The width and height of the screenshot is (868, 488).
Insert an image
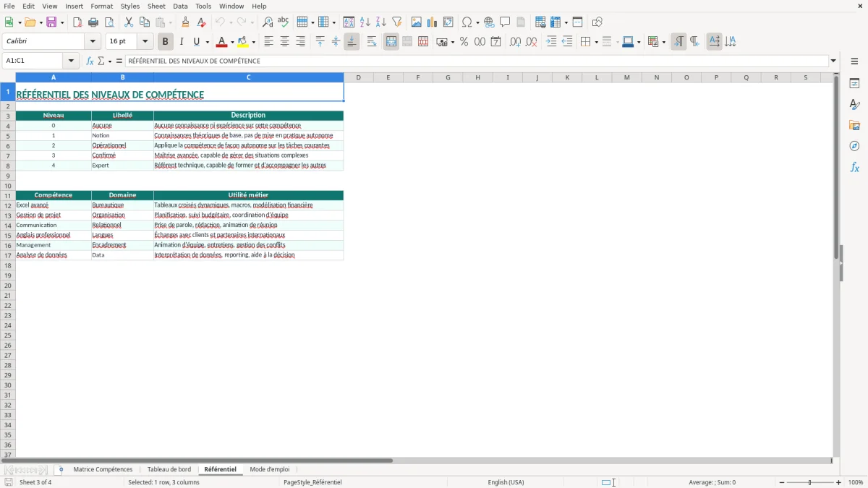click(x=417, y=22)
